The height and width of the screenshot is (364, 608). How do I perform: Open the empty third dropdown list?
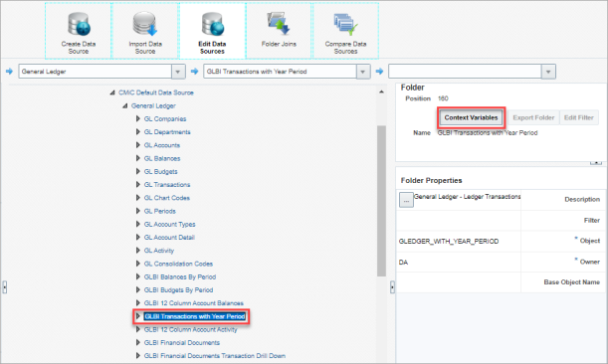tap(548, 72)
